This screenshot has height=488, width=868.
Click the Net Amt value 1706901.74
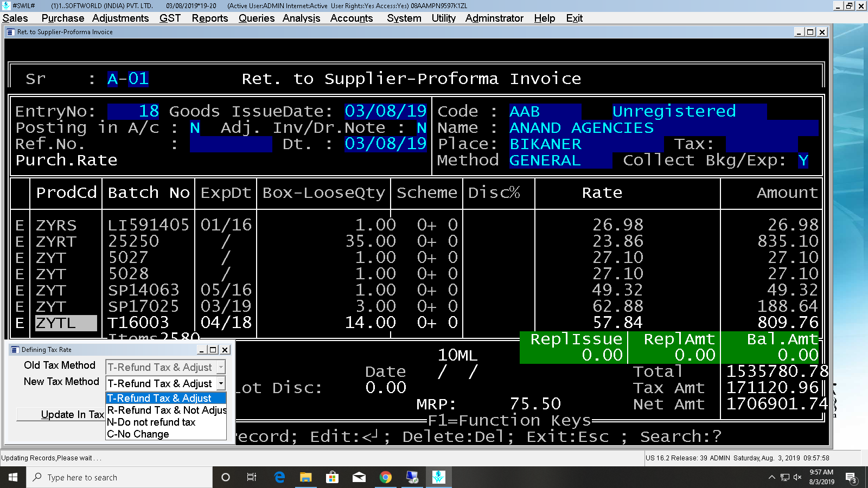point(777,404)
